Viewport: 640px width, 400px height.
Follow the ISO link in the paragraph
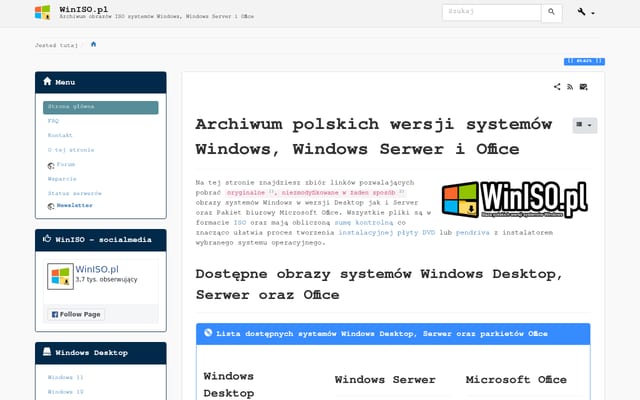coord(240,223)
